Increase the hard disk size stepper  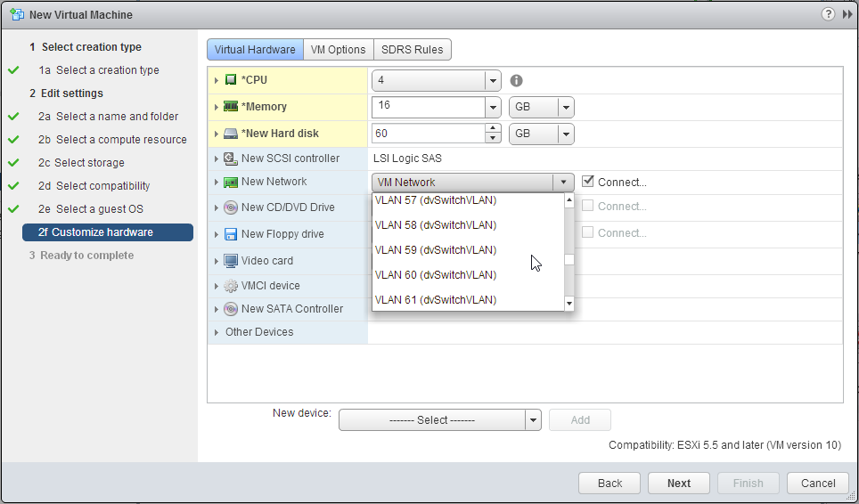click(x=493, y=128)
